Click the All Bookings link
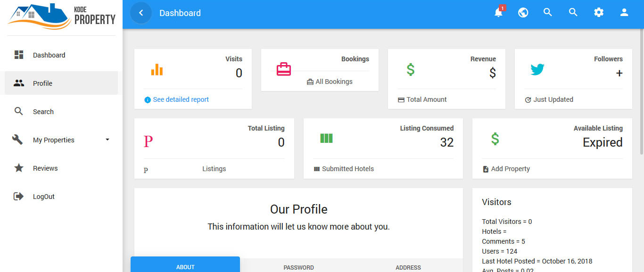Viewport: 644px width, 272px height. (334, 82)
